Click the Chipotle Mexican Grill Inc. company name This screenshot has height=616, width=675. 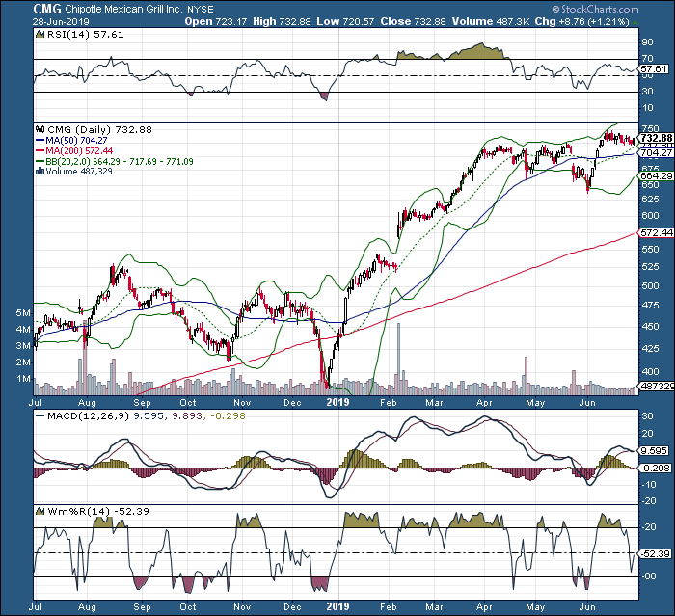124,9
